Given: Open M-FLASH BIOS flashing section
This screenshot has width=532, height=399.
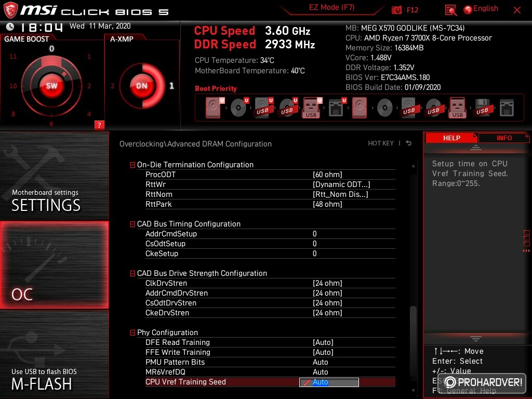Looking at the screenshot, I should click(x=54, y=354).
